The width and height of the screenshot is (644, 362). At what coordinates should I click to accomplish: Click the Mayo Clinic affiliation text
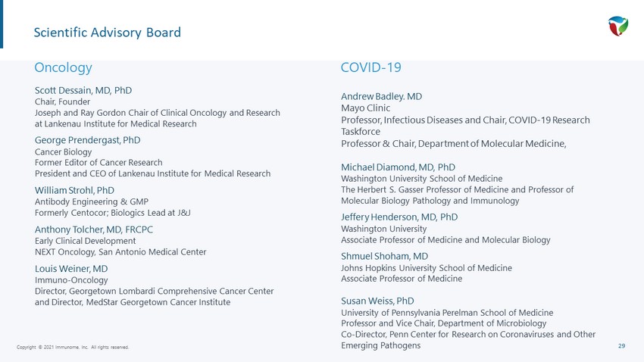click(x=365, y=108)
